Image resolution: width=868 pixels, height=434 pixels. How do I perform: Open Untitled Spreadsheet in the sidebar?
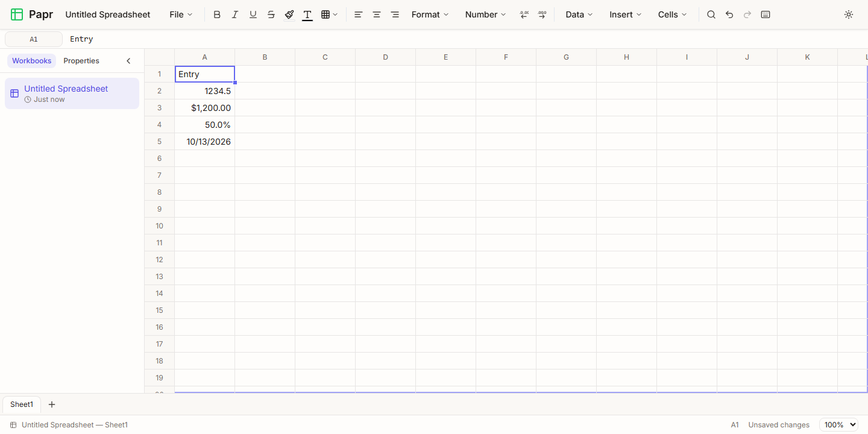pyautogui.click(x=72, y=93)
